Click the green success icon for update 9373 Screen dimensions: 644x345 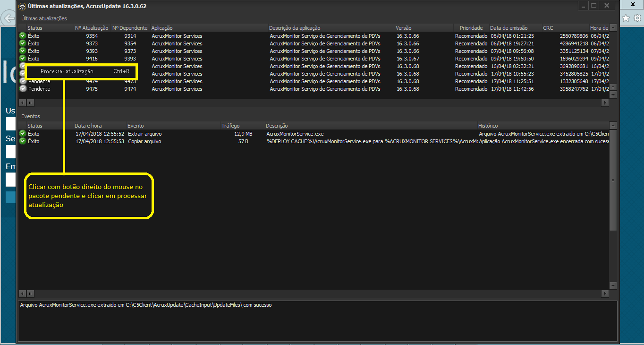(23, 43)
